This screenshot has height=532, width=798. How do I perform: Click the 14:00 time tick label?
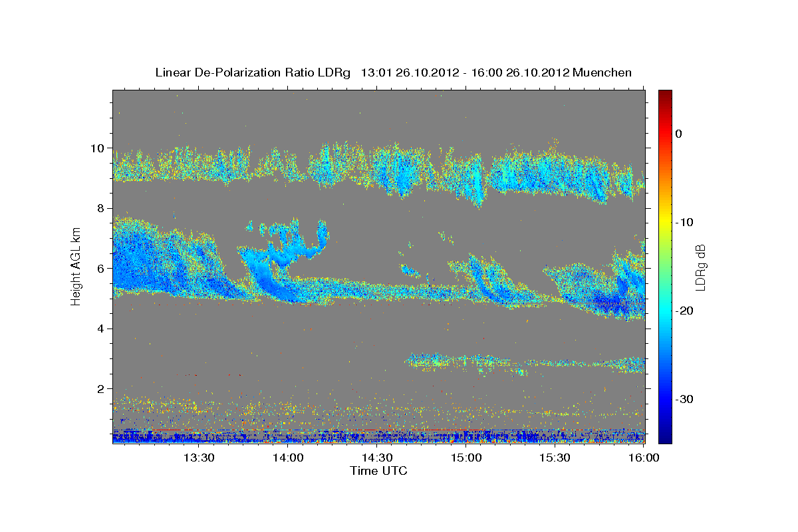pos(288,458)
